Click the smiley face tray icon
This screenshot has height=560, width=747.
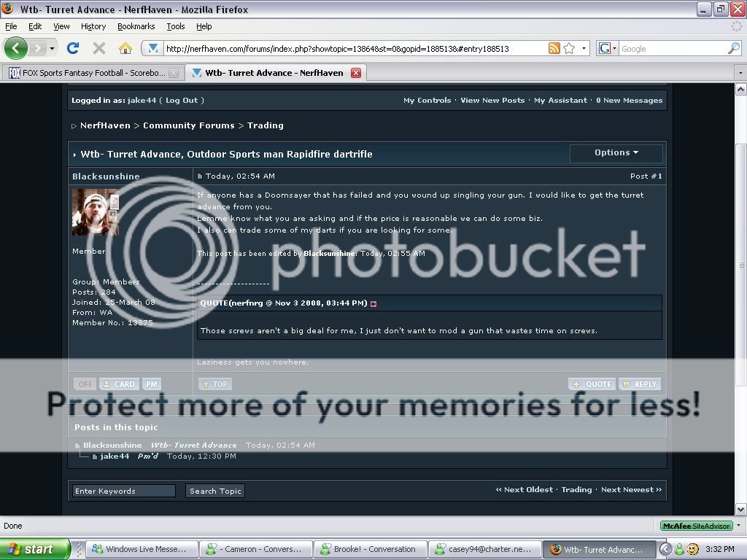tap(693, 549)
